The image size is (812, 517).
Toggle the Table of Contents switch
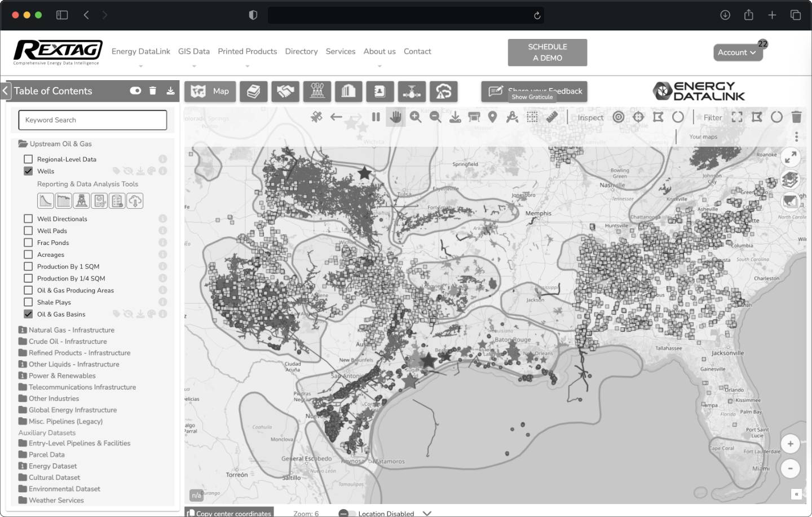coord(135,91)
